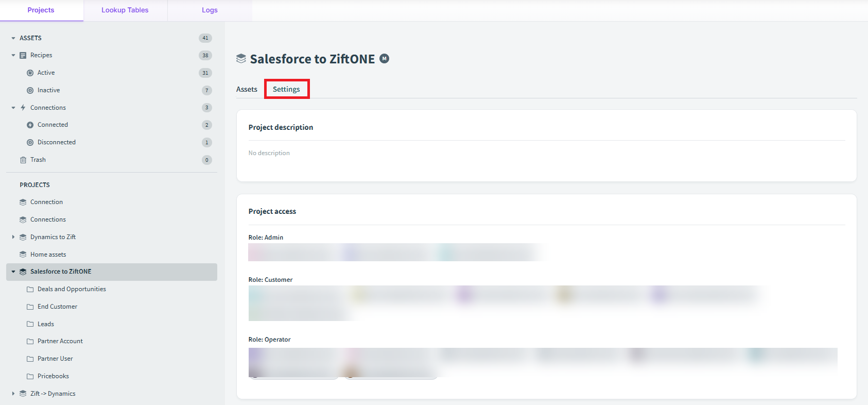Click the Active recipes power icon
Image resolution: width=868 pixels, height=405 pixels.
(30, 73)
